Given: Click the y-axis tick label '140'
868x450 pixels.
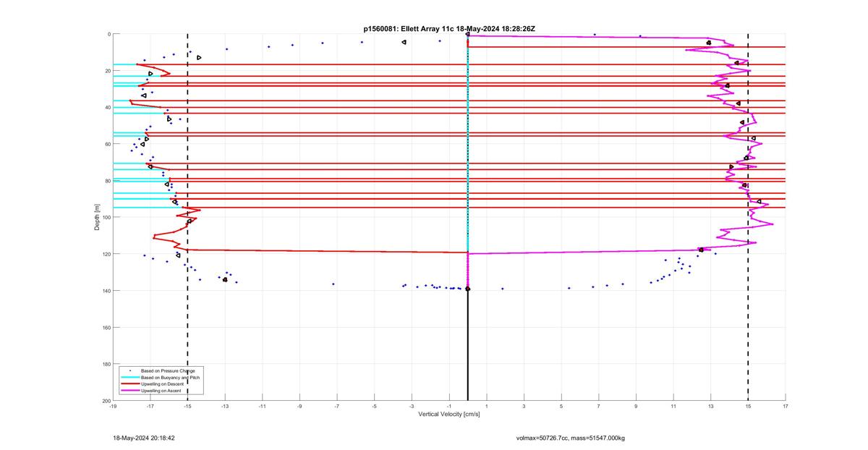Looking at the screenshot, I should tap(106, 291).
